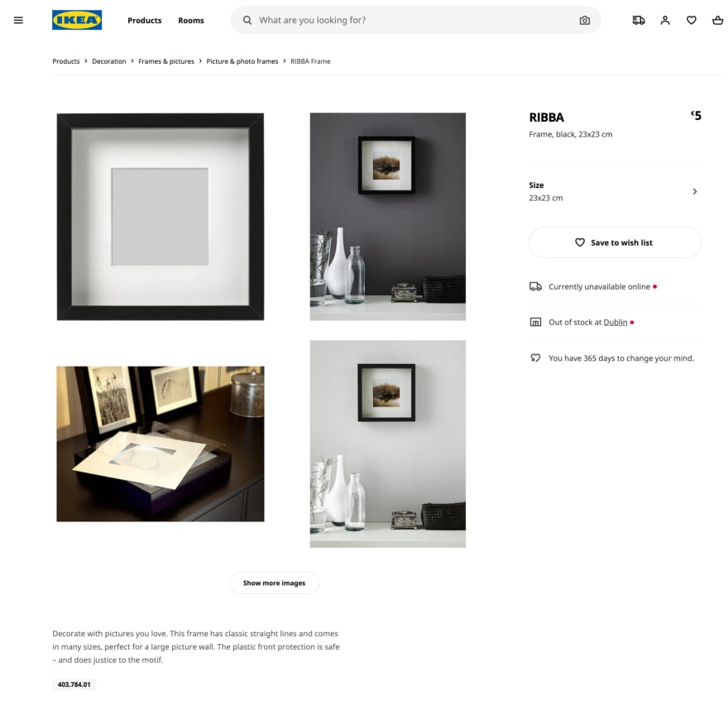
Task: Follow the Dublin store link
Action: tap(615, 323)
